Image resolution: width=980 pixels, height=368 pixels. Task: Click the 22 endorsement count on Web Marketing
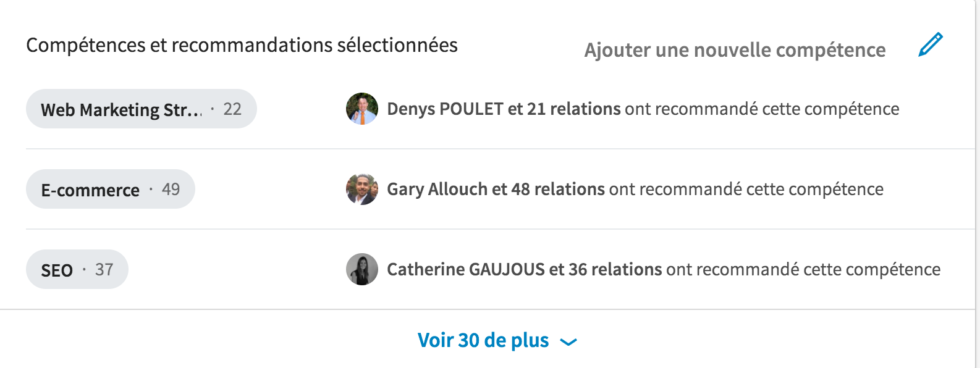pos(232,109)
